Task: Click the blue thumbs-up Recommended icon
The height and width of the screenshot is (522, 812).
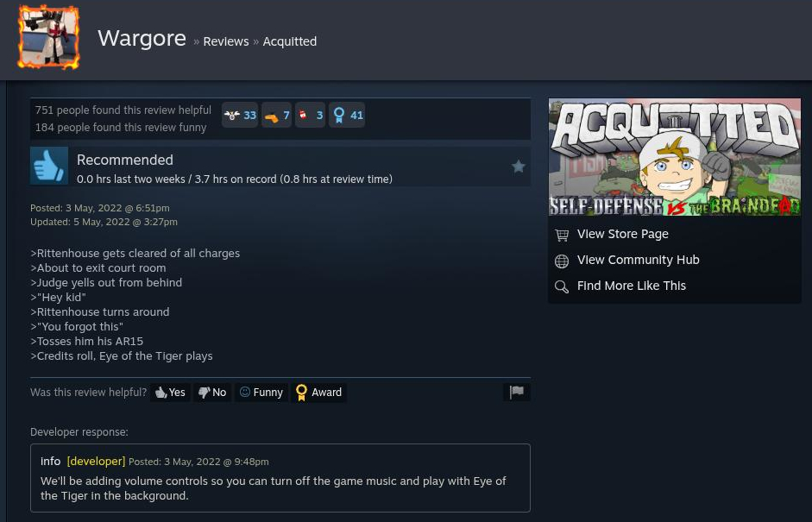Action: (x=49, y=166)
